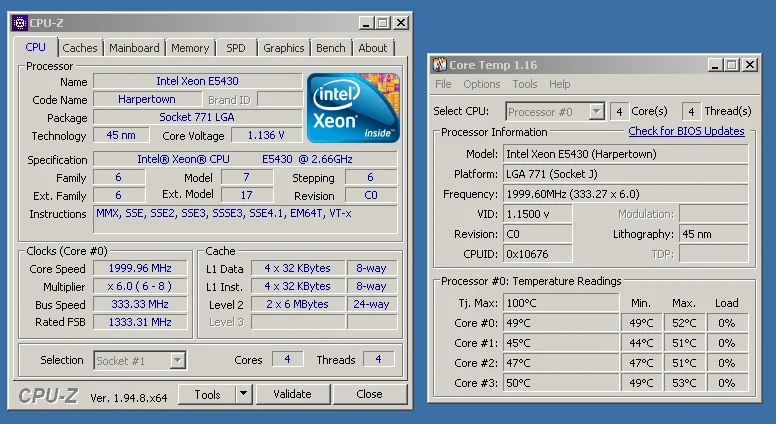Click the L1 Data value 4 x 32 KBytes
The width and height of the screenshot is (776, 424).
point(297,268)
